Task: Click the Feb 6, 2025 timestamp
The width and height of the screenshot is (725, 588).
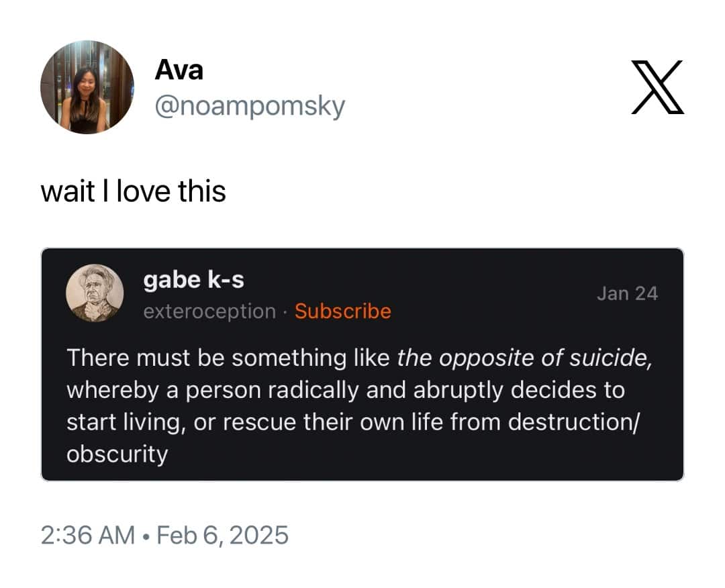Action: pos(222,536)
